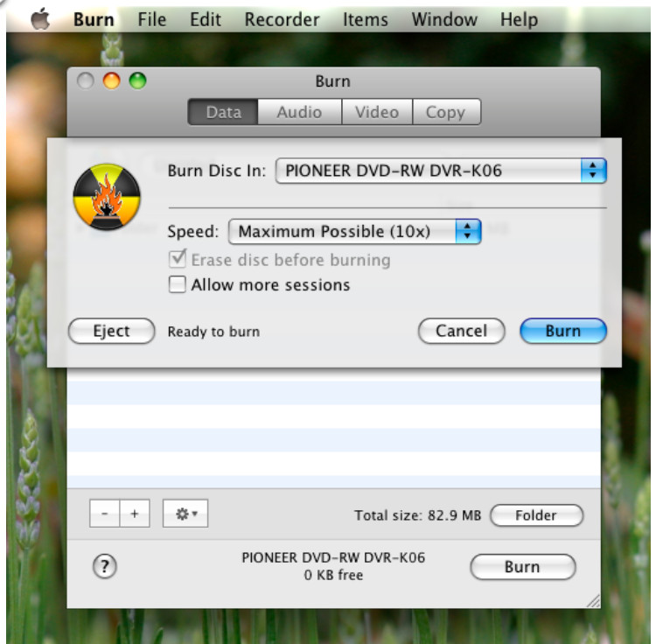Click the gray close window button
This screenshot has height=644, width=656.
[x=86, y=80]
